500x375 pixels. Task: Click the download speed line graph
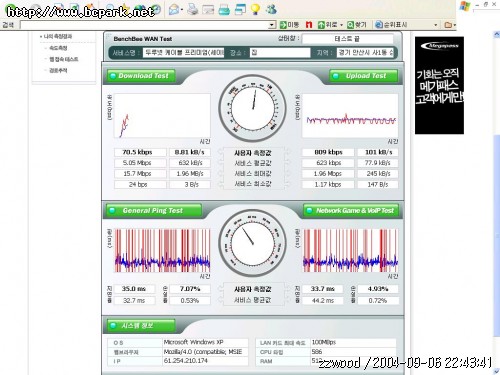click(162, 116)
